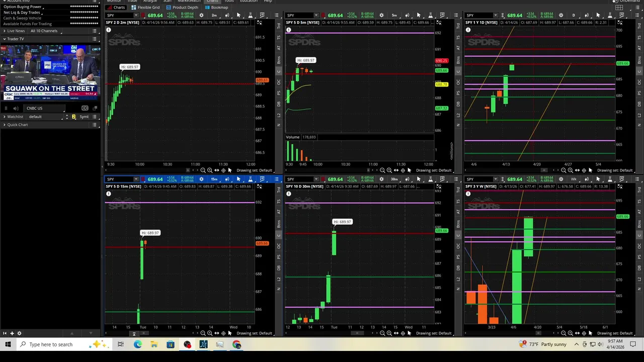Mute the Trader TV audio

click(16, 108)
